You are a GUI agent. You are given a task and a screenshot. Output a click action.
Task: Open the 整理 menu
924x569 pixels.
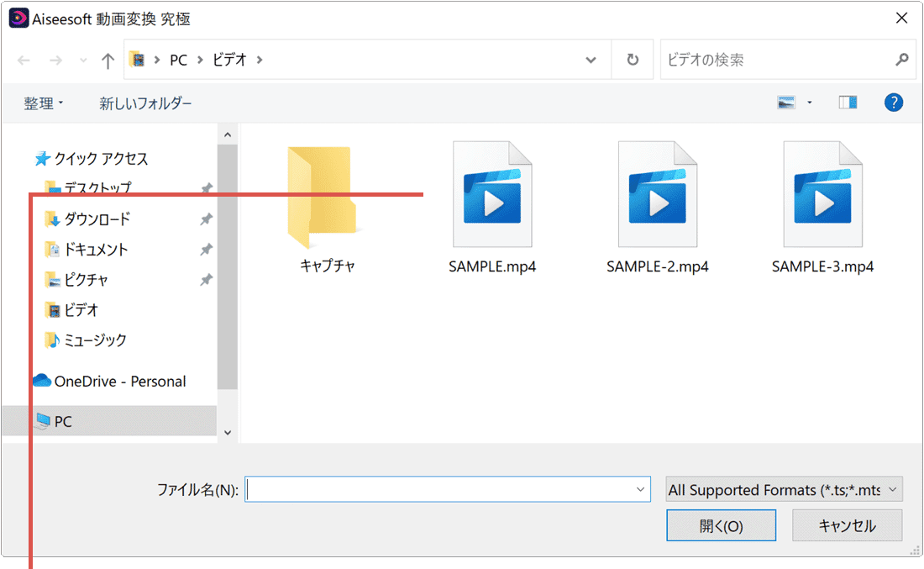44,103
